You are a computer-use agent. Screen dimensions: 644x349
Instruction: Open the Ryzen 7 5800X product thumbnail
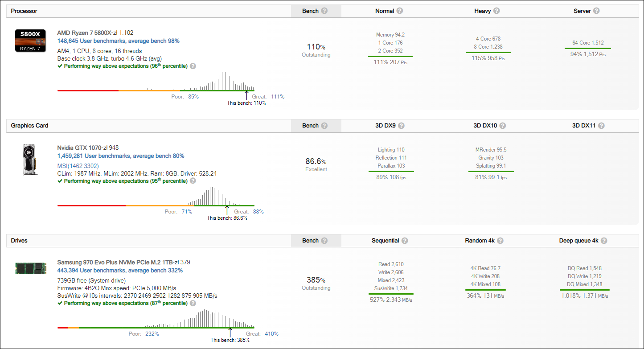(x=30, y=41)
